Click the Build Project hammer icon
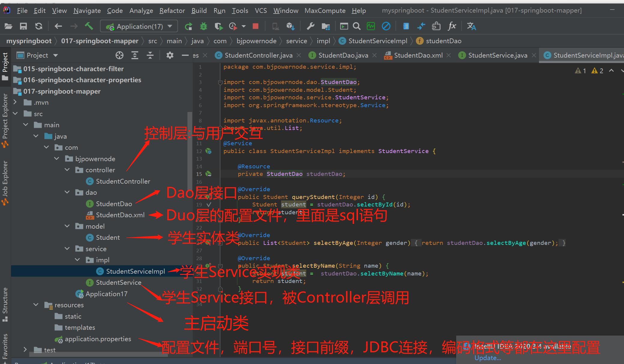Screen dimensions: 624x364 [x=89, y=26]
